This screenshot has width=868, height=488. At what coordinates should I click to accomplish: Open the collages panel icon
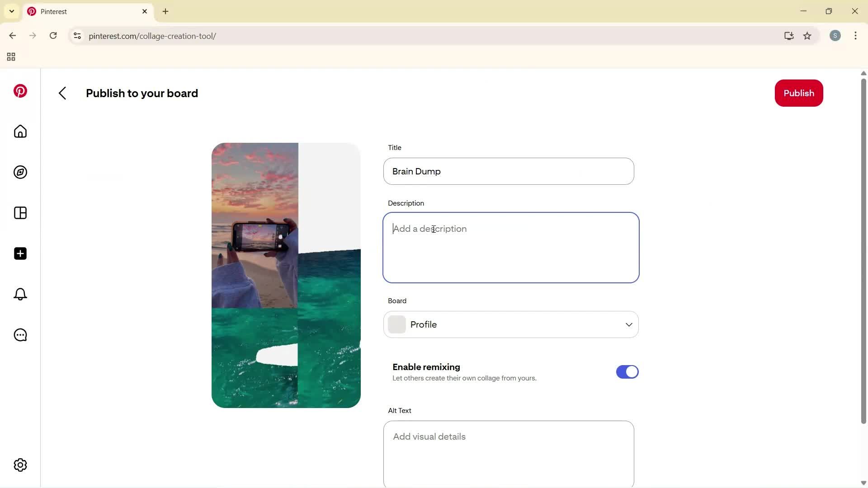pyautogui.click(x=20, y=213)
